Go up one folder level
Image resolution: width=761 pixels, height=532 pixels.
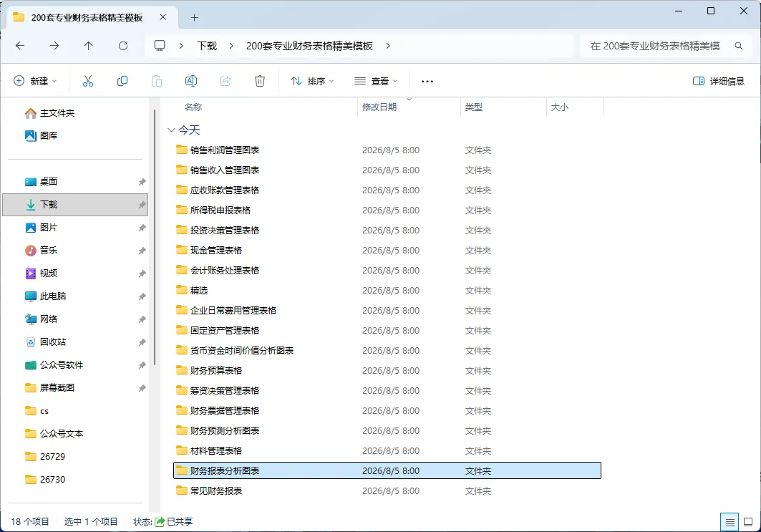tap(88, 46)
